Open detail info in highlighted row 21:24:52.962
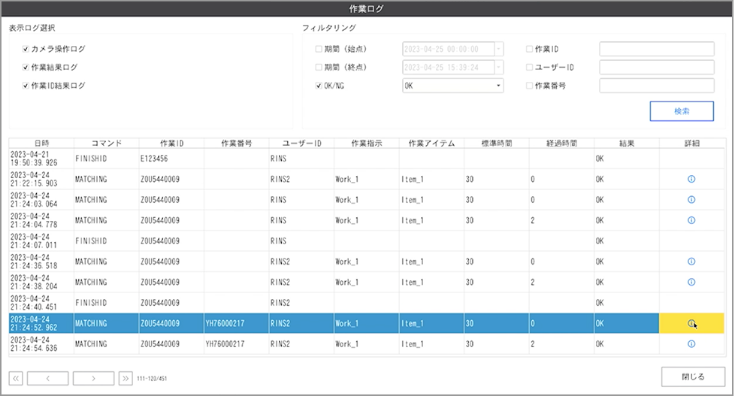The height and width of the screenshot is (396, 734). click(x=691, y=323)
